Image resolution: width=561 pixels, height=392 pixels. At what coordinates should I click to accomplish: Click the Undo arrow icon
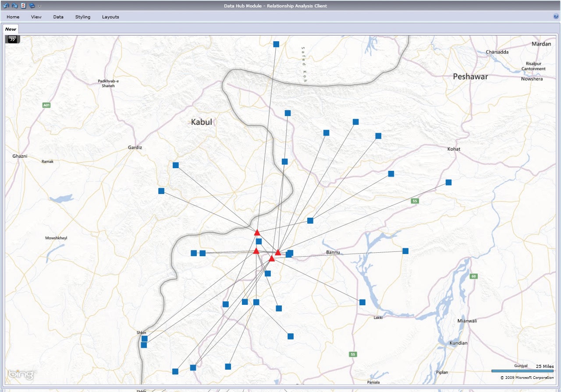pyautogui.click(x=6, y=6)
